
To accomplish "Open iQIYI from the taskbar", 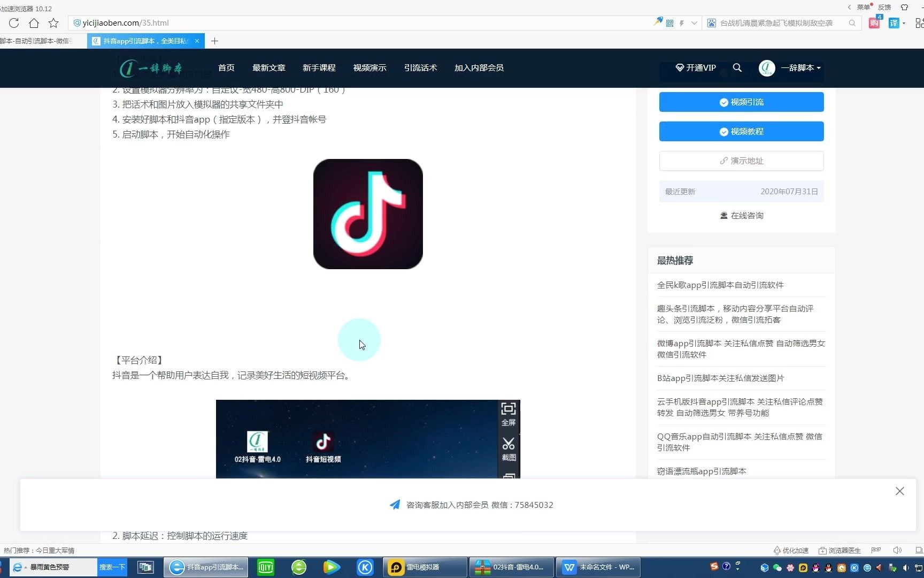I will (266, 567).
